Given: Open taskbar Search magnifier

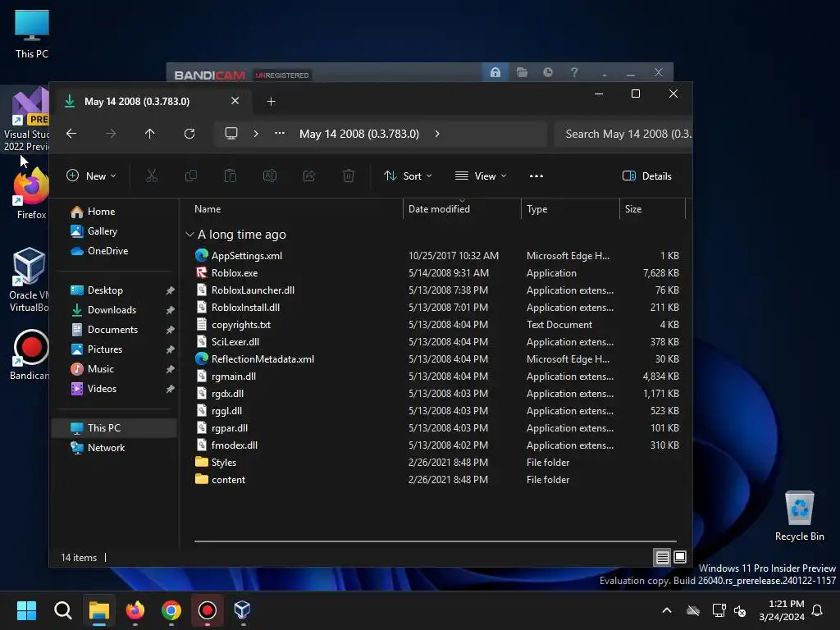Looking at the screenshot, I should (62, 610).
